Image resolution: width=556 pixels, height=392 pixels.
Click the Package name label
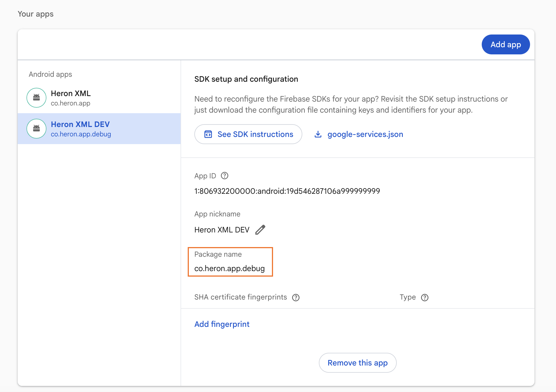tap(218, 254)
